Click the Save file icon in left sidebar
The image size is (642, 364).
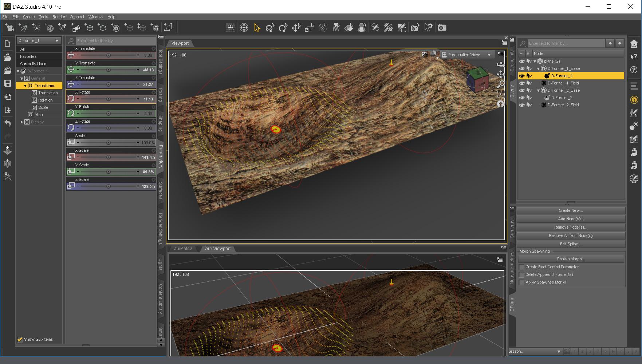tap(7, 83)
